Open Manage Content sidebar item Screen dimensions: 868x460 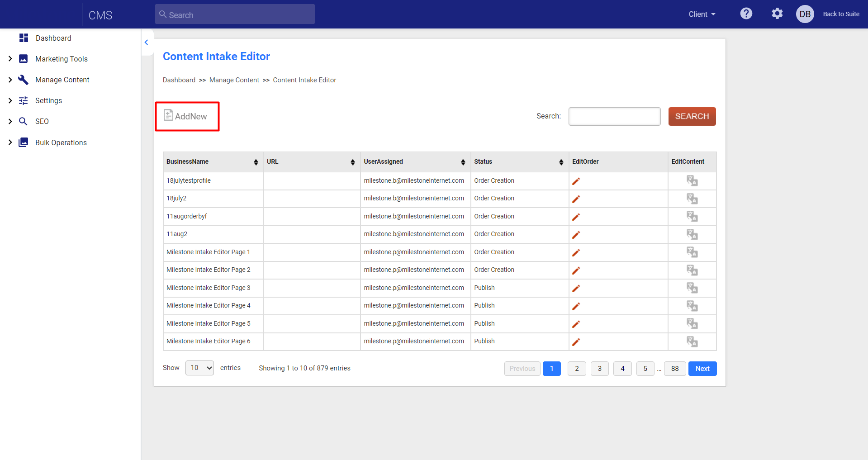[62, 80]
